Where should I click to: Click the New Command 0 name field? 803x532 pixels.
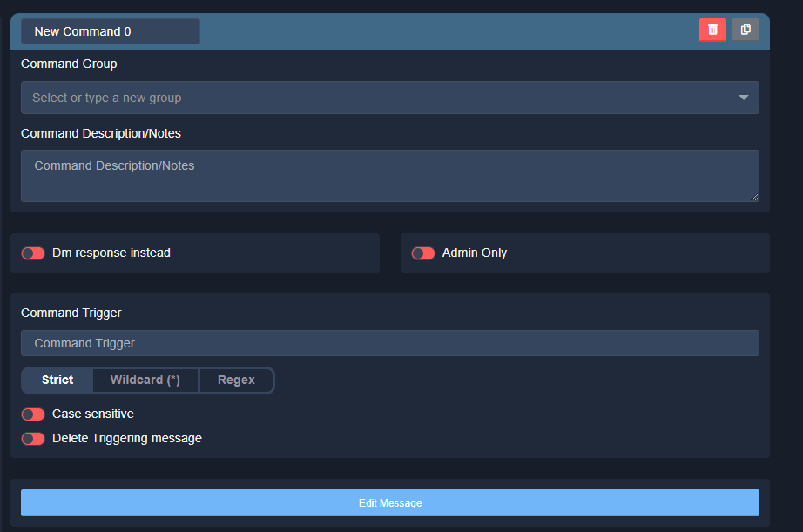[111, 31]
